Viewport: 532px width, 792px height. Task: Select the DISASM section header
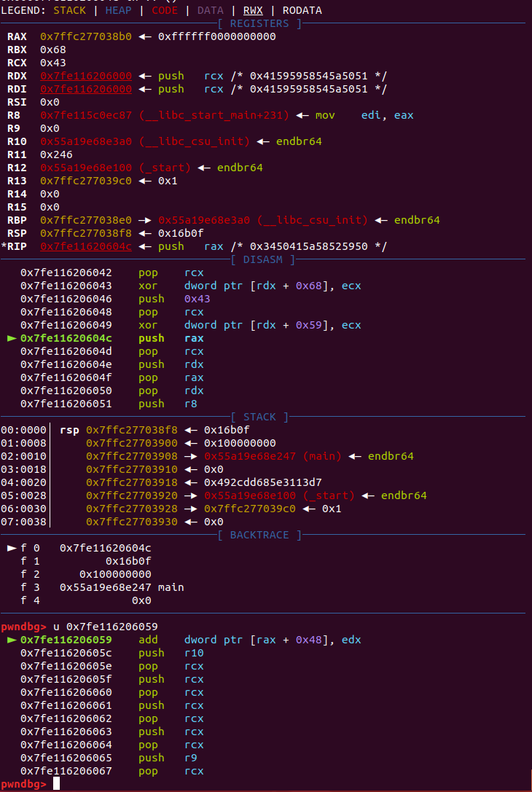(x=262, y=260)
